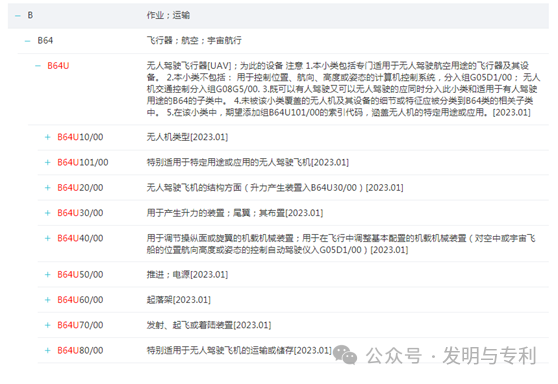Expand the B64U40/00 group

click(48, 238)
